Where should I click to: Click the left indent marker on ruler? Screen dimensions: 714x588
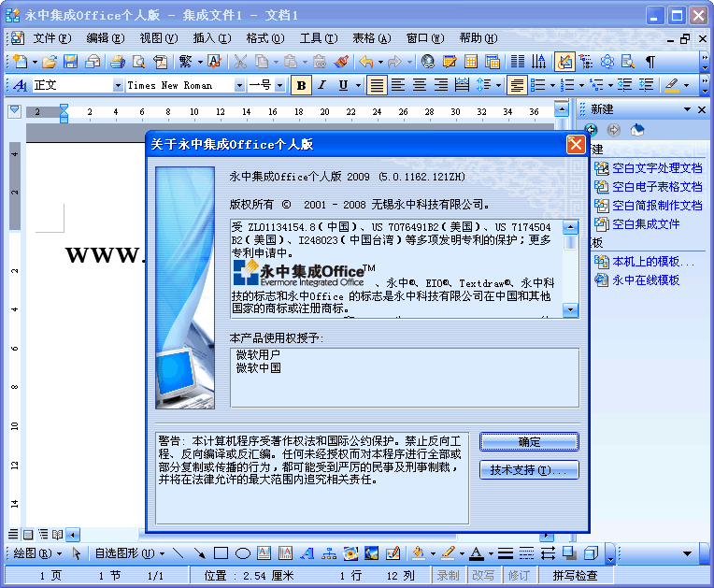pyautogui.click(x=64, y=119)
